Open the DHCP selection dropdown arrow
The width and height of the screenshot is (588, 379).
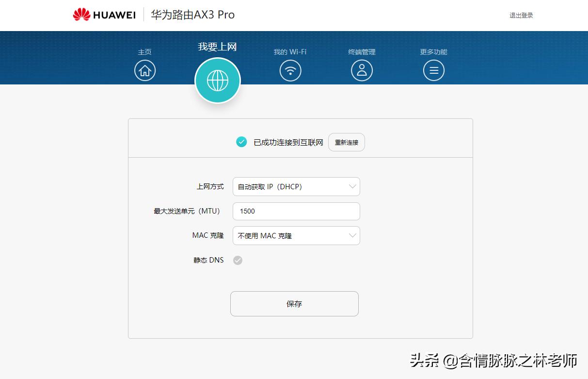tap(353, 186)
